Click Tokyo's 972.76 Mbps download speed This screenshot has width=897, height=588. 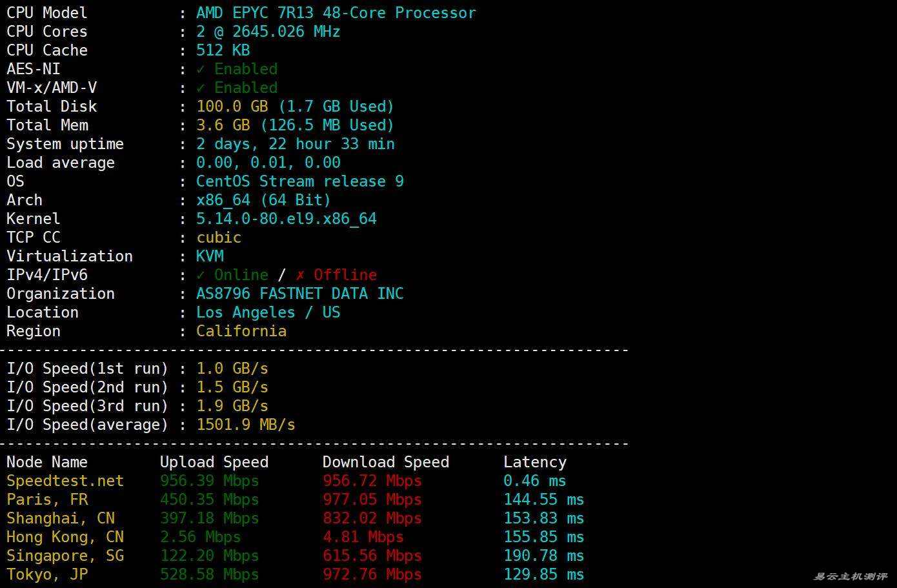point(372,574)
